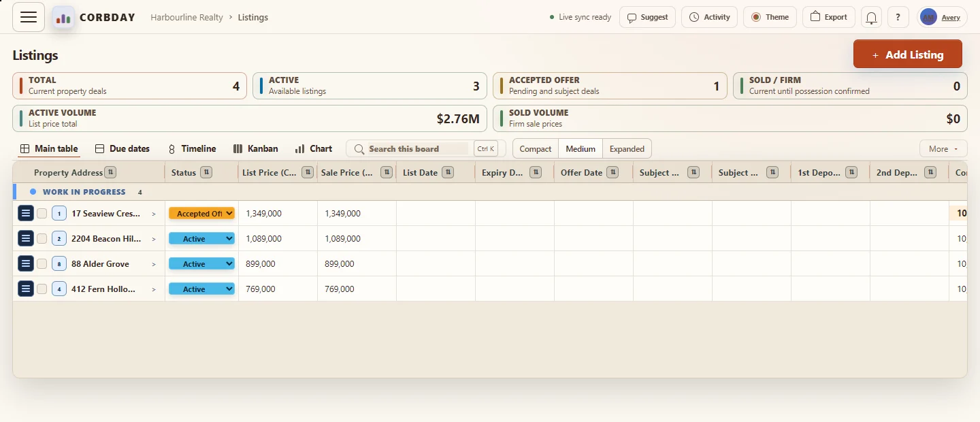The height and width of the screenshot is (422, 980).
Task: Click the row menu icon for 2204 Beacon Hill
Action: pyautogui.click(x=26, y=238)
